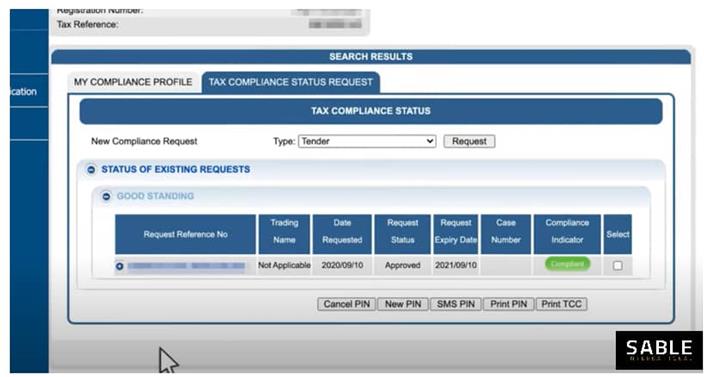Click the Request Reference No column header
This screenshot has height=377, width=704.
(185, 234)
